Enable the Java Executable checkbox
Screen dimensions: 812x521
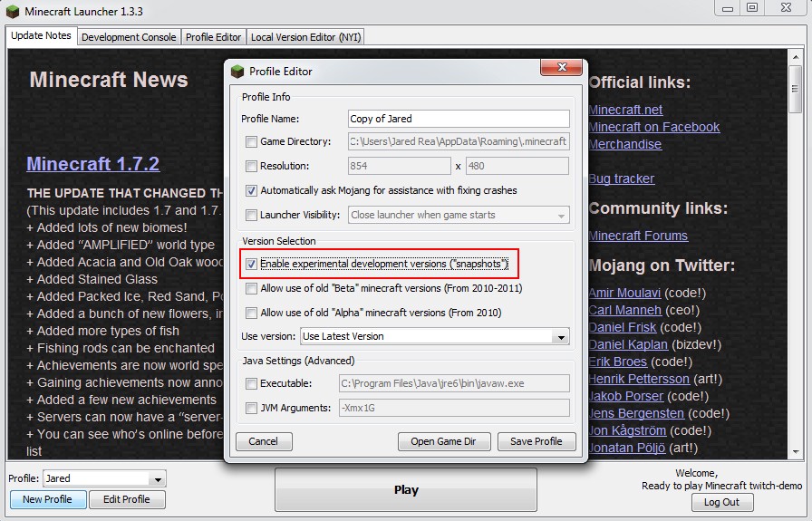tap(251, 384)
